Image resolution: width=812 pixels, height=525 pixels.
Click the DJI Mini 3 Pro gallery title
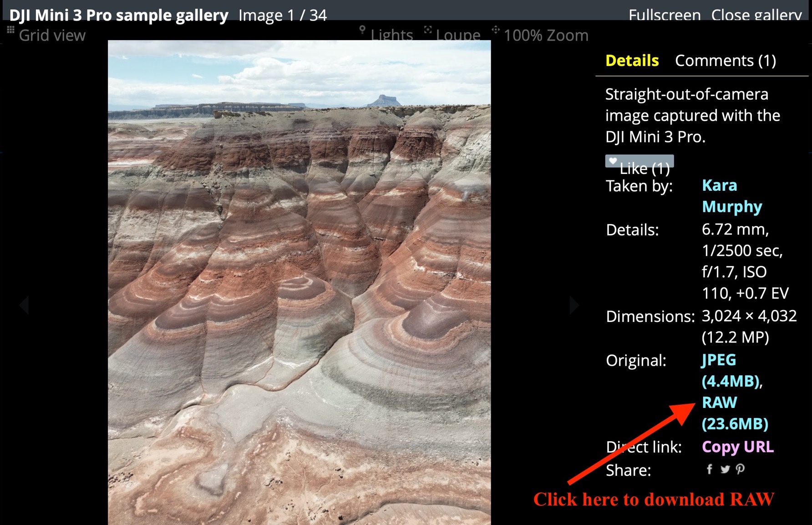click(x=118, y=15)
